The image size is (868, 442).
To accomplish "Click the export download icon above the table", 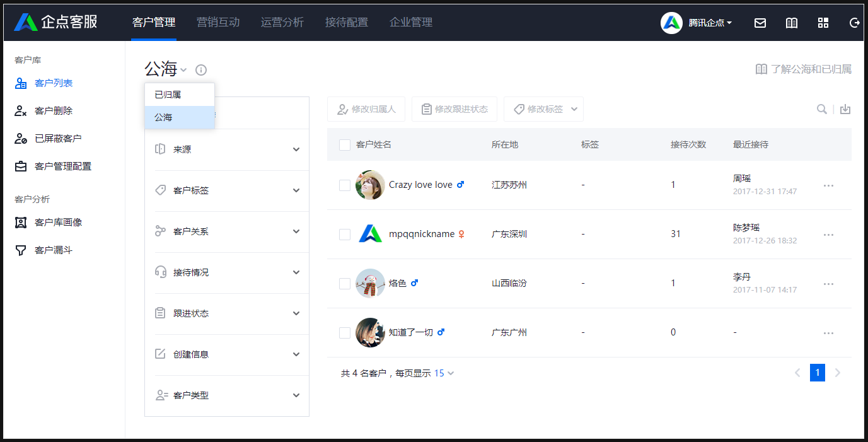I will (x=845, y=109).
